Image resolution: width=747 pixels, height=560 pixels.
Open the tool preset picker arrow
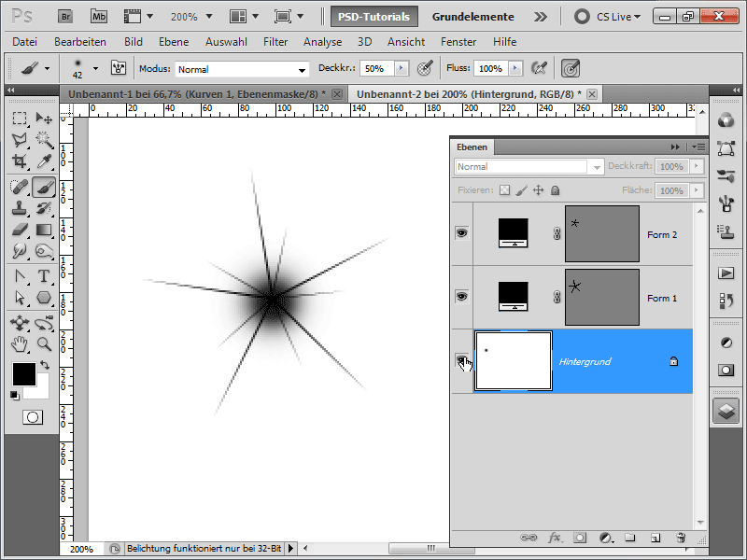click(48, 68)
